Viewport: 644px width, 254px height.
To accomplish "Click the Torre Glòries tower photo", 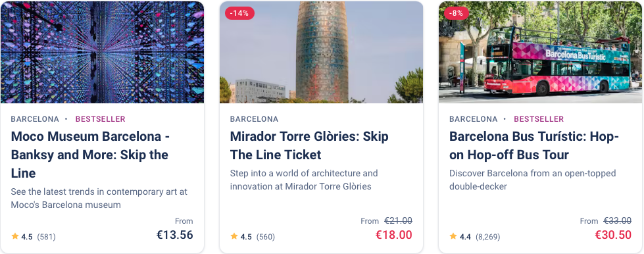I will point(321,52).
